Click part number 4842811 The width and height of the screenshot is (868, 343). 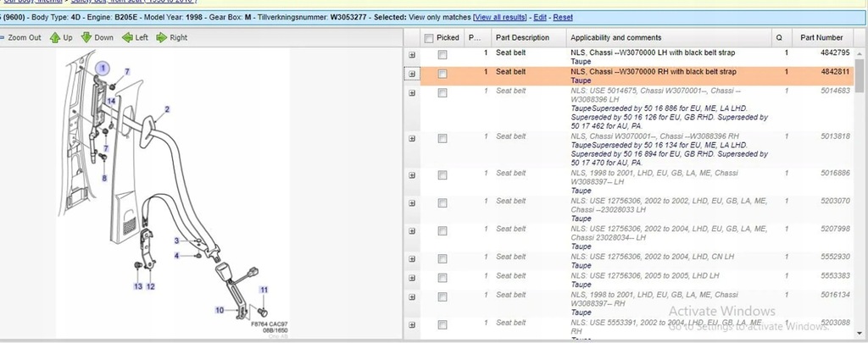[x=835, y=72]
